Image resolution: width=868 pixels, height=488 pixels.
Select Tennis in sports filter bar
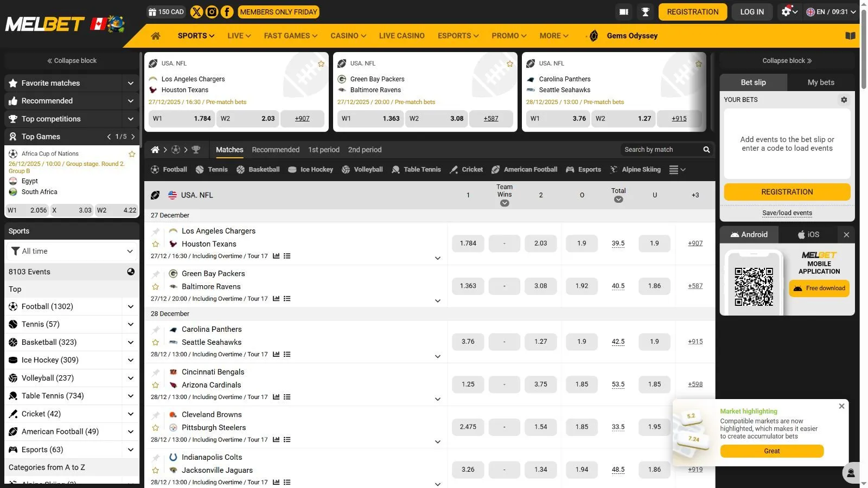212,170
